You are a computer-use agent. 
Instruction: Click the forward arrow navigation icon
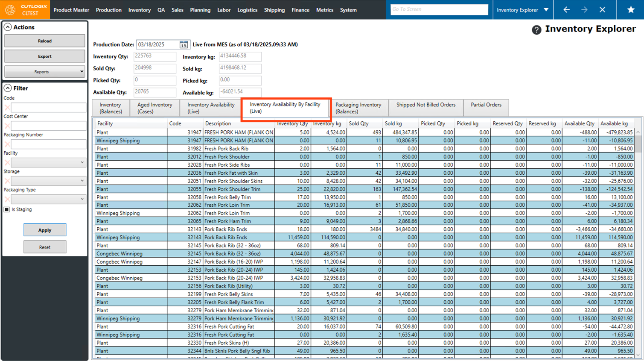(x=584, y=10)
